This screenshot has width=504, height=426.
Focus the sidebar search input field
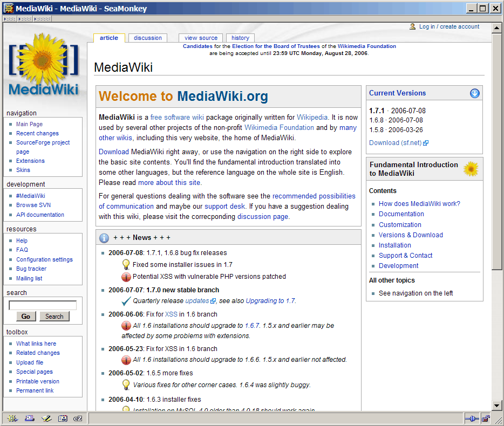click(x=43, y=305)
